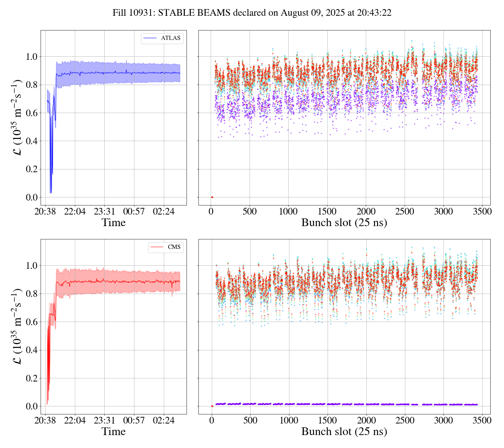The image size is (504, 448).
Task: Click the Time axis label under ATLAS plot
Action: pos(113,223)
